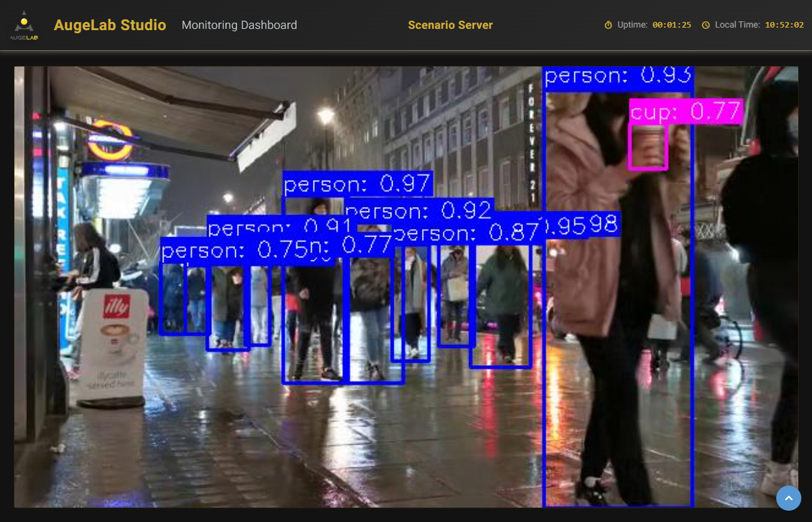Screen dimensions: 812x522
Task: Click the magenta cup: 0.77 label
Action: 685,112
